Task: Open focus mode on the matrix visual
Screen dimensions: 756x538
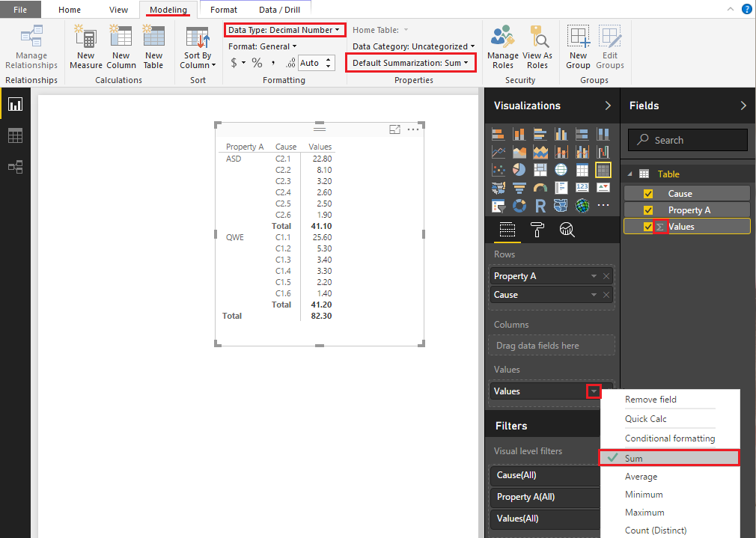Action: pyautogui.click(x=395, y=129)
